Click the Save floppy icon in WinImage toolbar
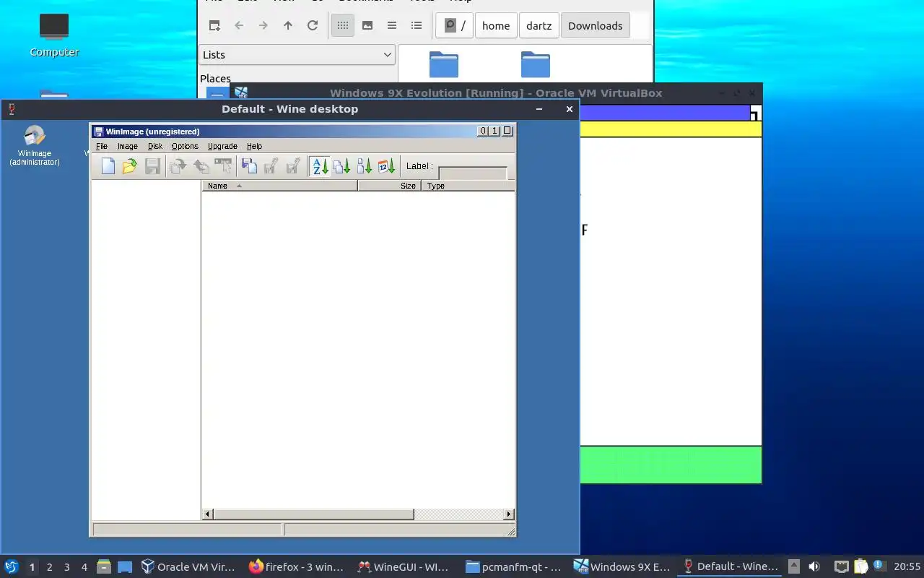This screenshot has width=924, height=578. point(152,166)
